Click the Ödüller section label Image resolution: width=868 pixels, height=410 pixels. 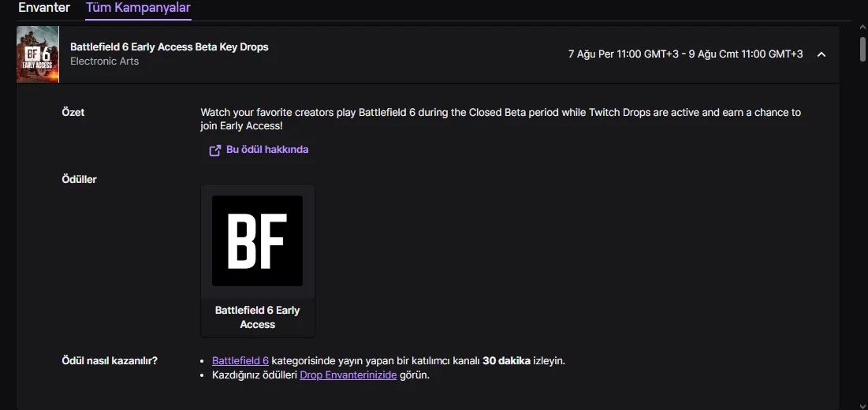pos(79,179)
